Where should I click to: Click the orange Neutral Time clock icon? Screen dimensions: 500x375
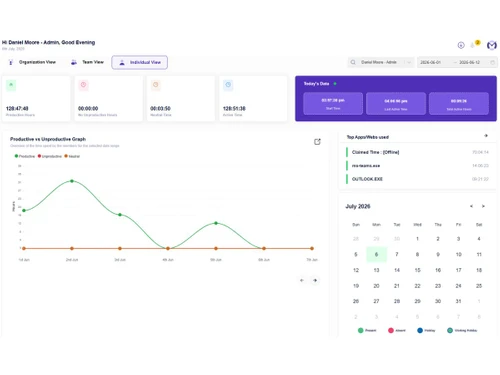coord(155,85)
